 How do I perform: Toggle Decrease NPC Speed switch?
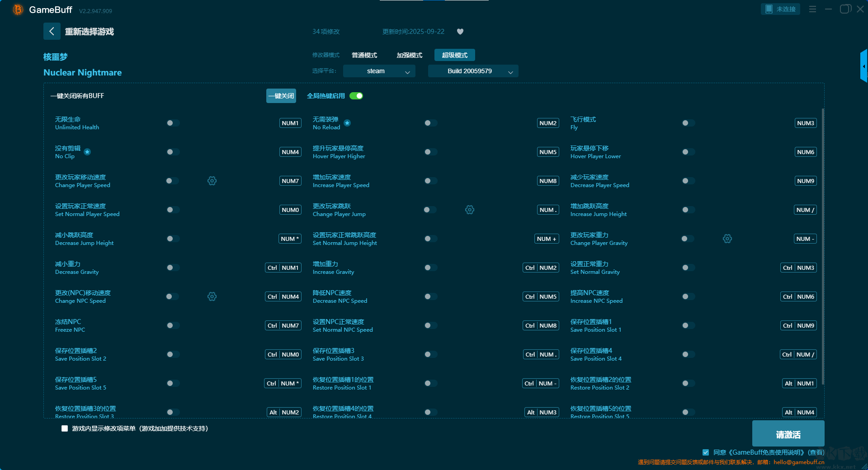430,296
